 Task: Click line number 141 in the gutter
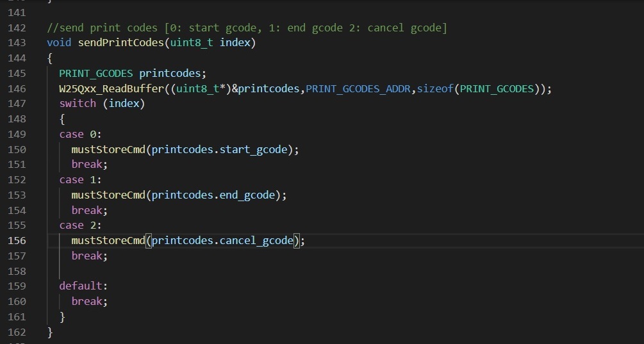pyautogui.click(x=17, y=13)
